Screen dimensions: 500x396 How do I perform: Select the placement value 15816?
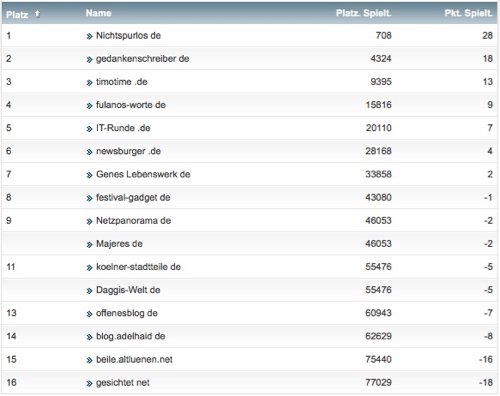[x=379, y=105]
